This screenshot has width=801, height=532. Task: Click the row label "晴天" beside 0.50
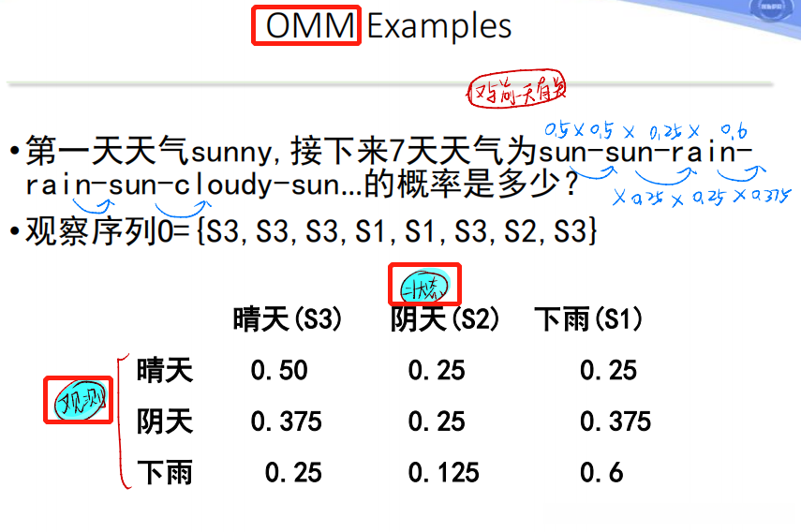[165, 370]
